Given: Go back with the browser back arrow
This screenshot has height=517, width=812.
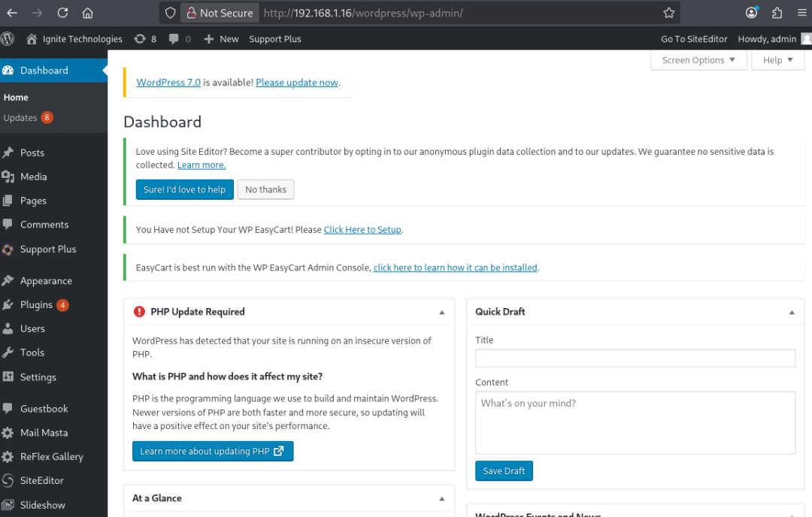Looking at the screenshot, I should 12,13.
